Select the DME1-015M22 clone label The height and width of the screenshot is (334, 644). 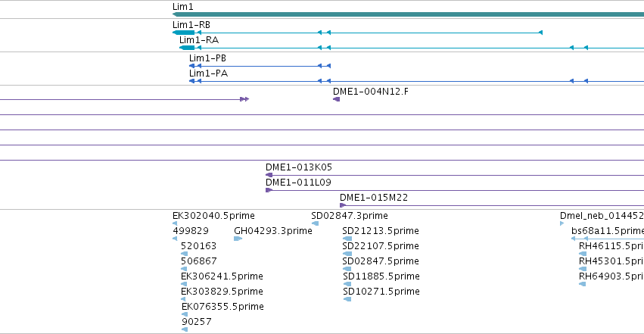[374, 198]
